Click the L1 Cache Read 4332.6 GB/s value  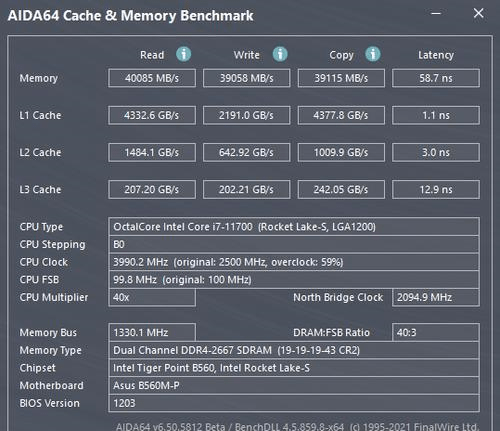coord(152,115)
